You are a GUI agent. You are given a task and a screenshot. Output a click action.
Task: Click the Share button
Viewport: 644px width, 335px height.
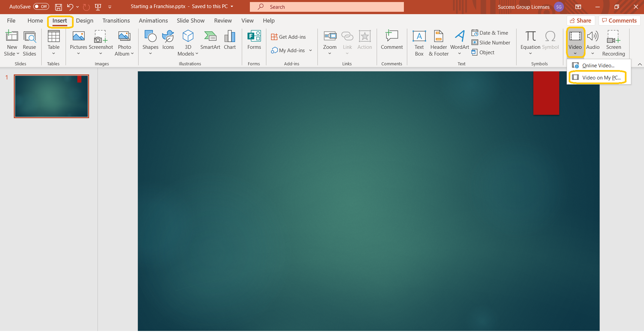point(581,21)
